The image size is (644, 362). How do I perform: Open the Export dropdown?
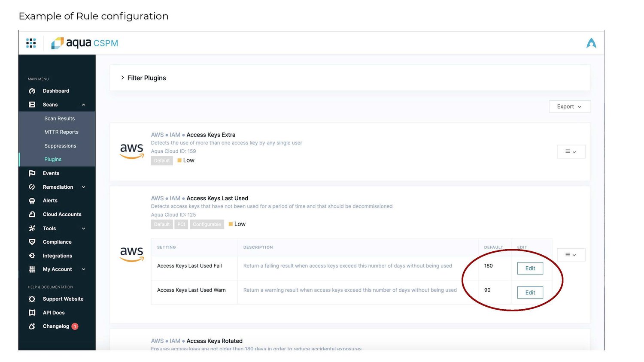569,106
